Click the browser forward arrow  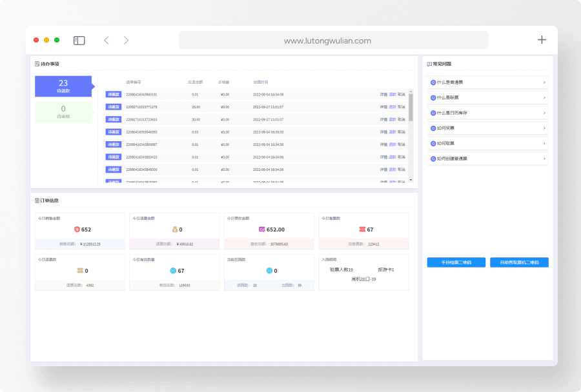coord(126,40)
